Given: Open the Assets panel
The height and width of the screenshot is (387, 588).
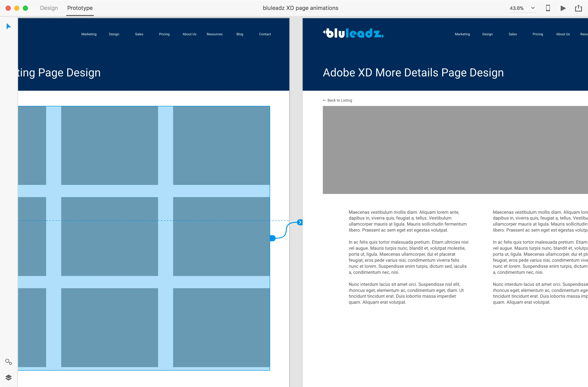Looking at the screenshot, I should [x=9, y=362].
